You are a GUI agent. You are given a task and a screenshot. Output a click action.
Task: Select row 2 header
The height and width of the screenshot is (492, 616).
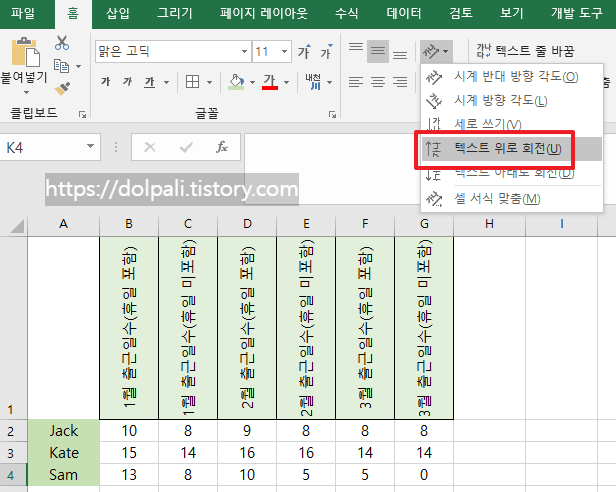[x=11, y=431]
